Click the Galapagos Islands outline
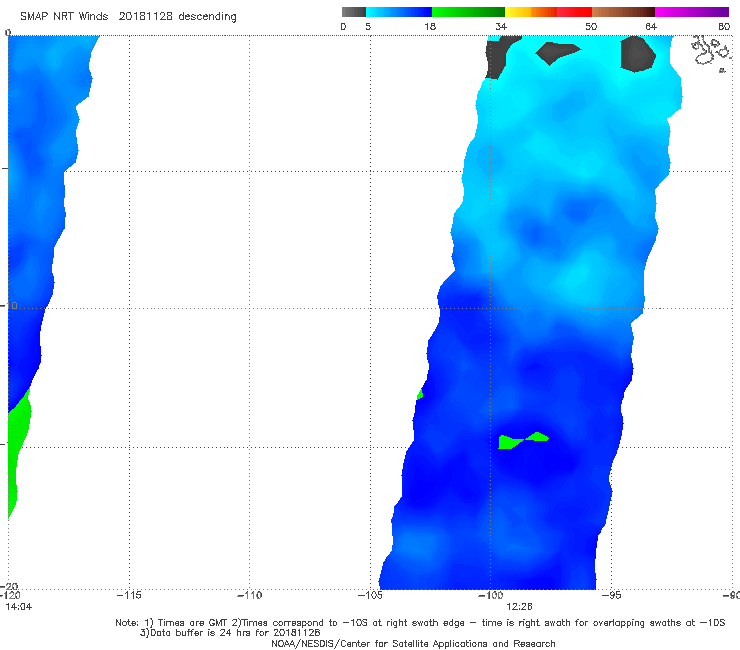 (711, 52)
